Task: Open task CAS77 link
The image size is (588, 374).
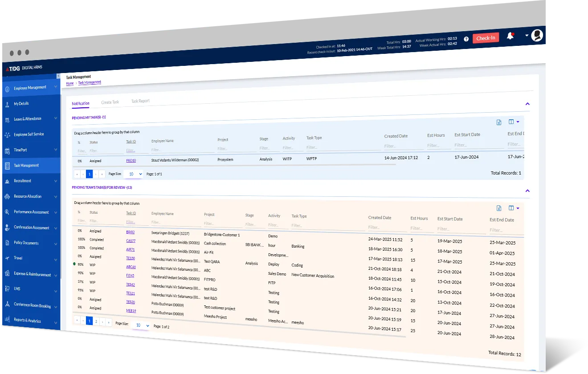Action: 131,241
